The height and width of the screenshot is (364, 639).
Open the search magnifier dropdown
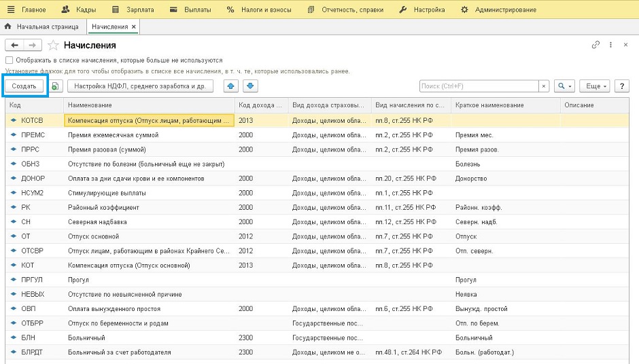point(564,86)
